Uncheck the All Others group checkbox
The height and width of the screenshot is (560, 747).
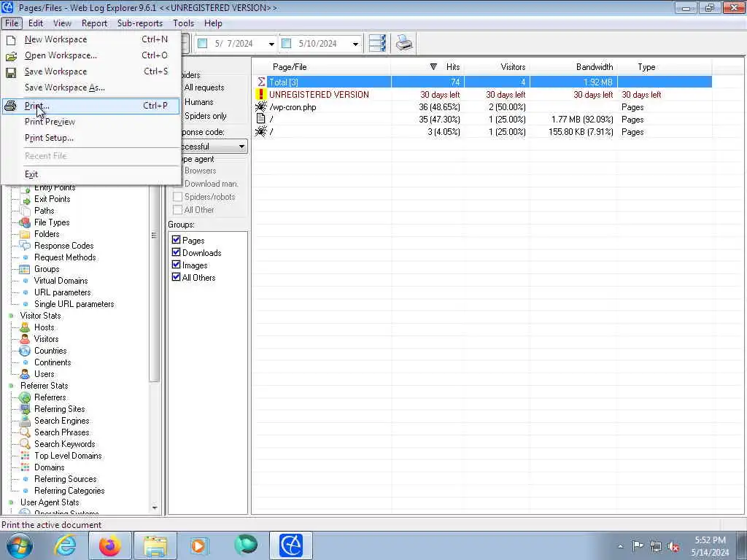[177, 276]
